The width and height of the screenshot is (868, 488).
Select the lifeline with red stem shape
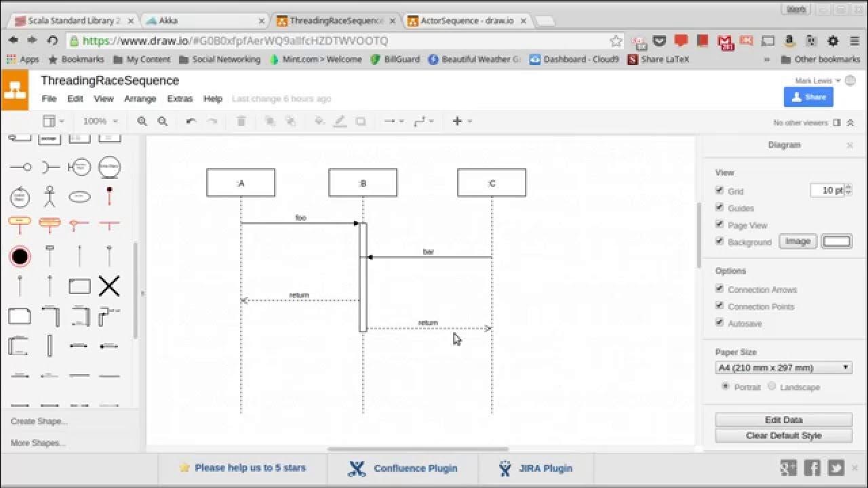[109, 197]
